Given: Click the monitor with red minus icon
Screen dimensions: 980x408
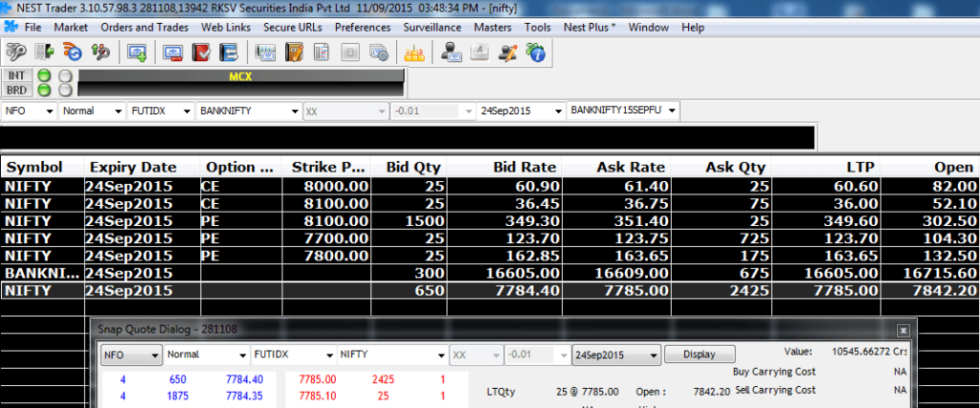Looking at the screenshot, I should pyautogui.click(x=173, y=52).
